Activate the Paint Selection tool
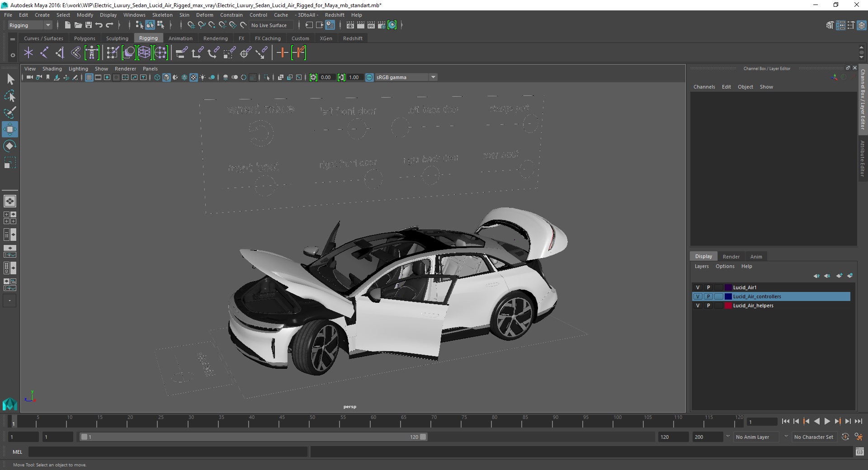The height and width of the screenshot is (470, 868). tap(10, 113)
